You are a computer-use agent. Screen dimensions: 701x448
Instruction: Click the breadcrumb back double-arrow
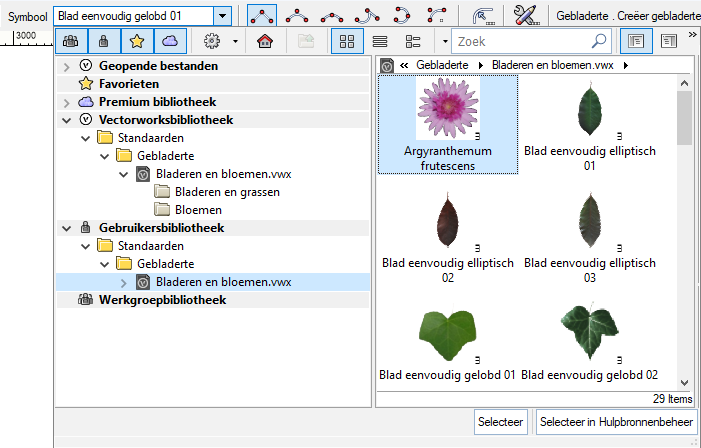(404, 65)
